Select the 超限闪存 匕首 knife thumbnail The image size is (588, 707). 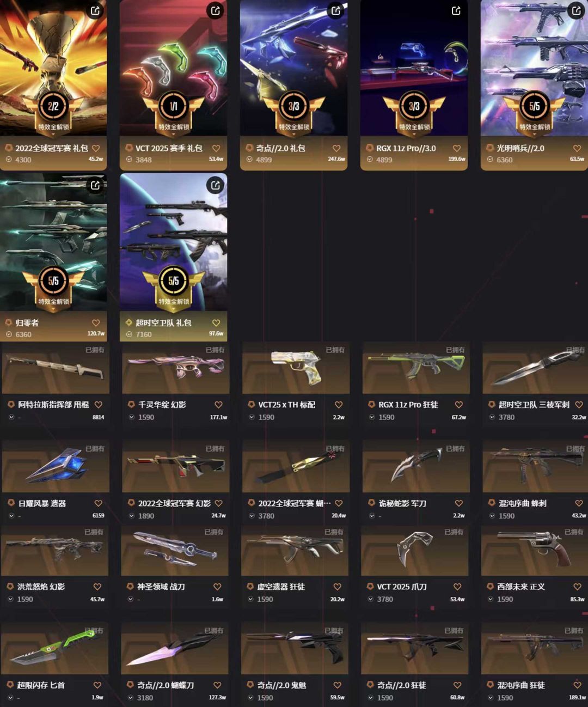tap(54, 649)
